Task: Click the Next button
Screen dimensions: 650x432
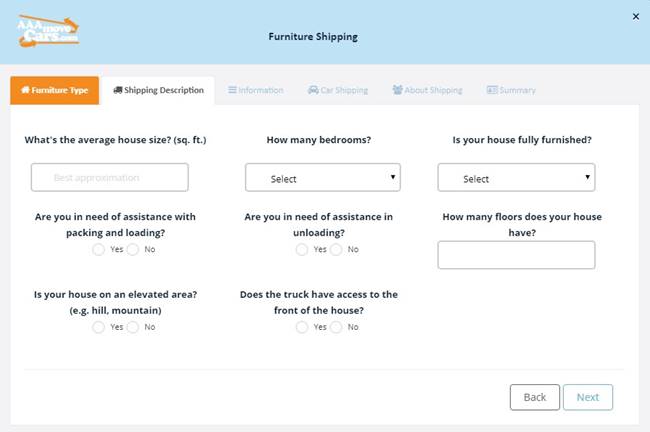Action: 587,397
